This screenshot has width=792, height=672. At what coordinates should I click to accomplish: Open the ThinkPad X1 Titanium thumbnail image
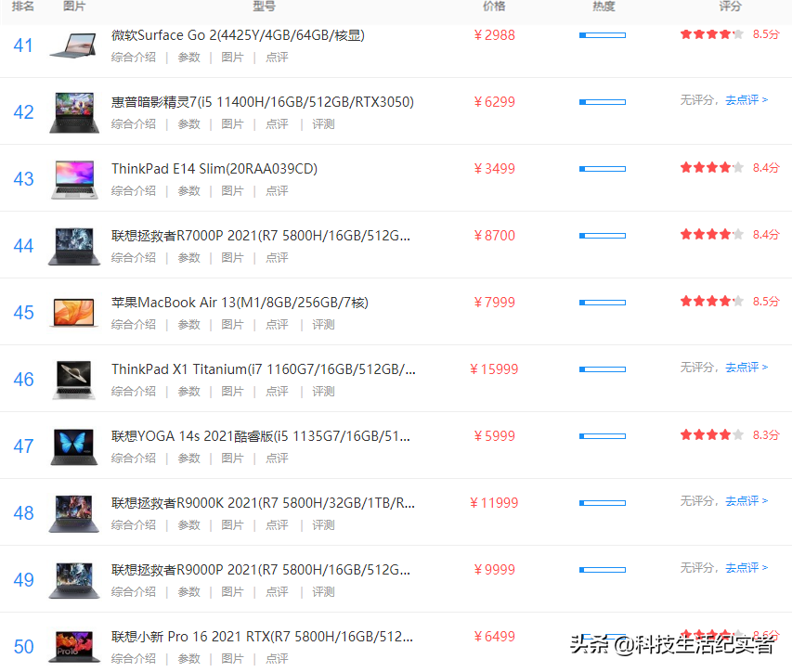(x=73, y=380)
